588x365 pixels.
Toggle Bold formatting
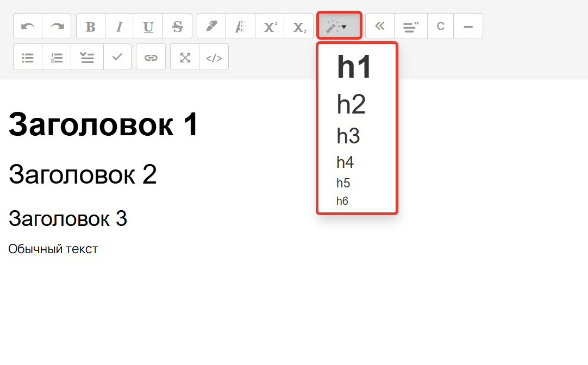tap(91, 26)
